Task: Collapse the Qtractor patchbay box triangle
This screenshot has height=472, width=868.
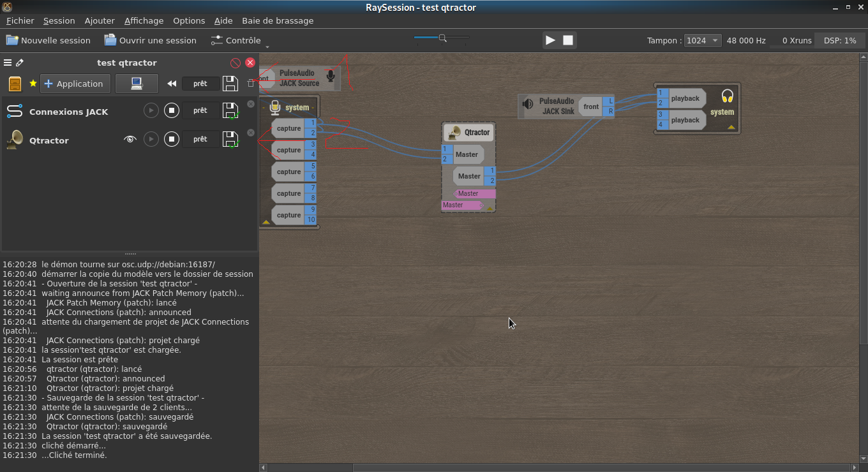Action: coord(490,208)
